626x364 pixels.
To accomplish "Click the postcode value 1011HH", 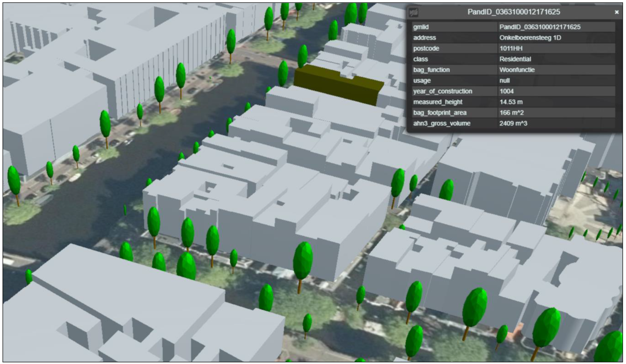I will point(511,48).
